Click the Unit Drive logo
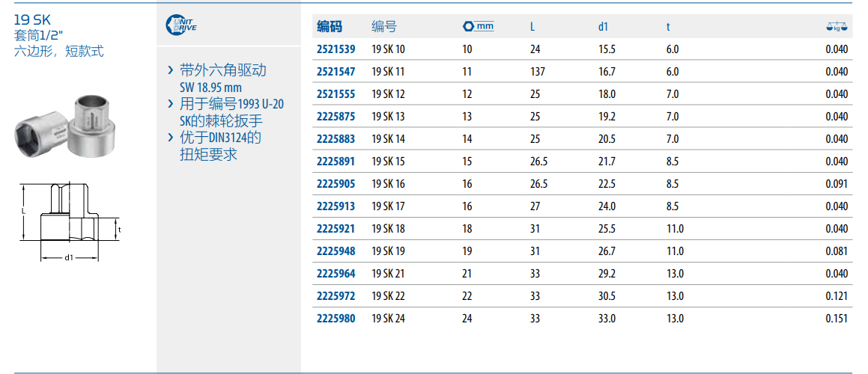The width and height of the screenshot is (868, 374). (x=180, y=26)
